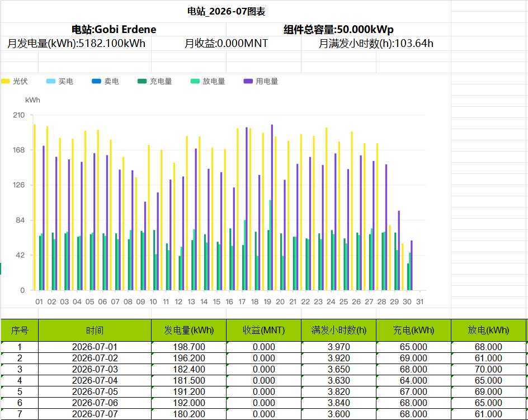Click the full-load hours value 3.650
The height and width of the screenshot is (420, 528).
(x=339, y=370)
